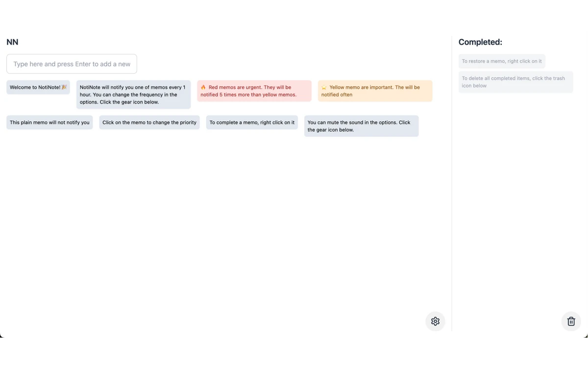Click completed memo 'To restore a memo'

502,61
